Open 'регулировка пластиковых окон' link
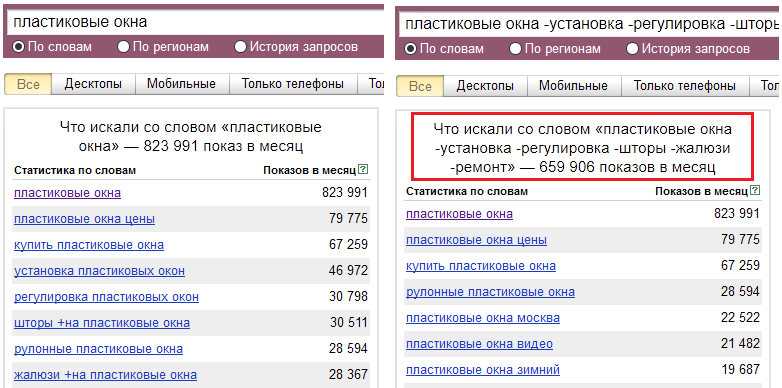782x388 pixels. click(x=106, y=297)
